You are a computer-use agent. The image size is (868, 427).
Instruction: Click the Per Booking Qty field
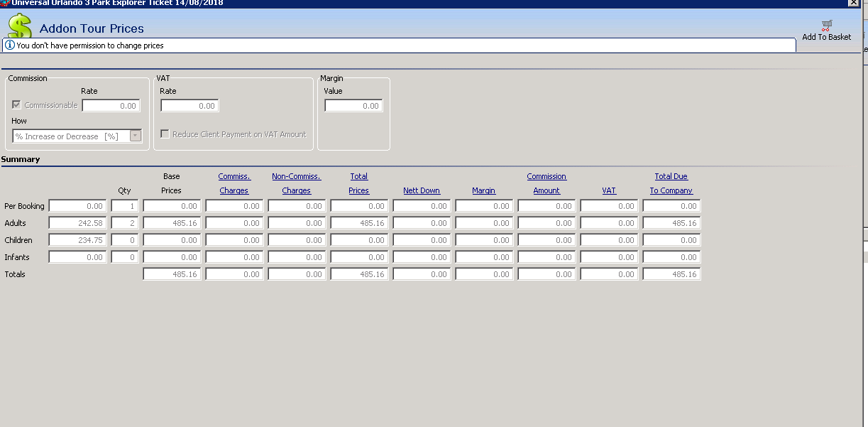tap(125, 206)
